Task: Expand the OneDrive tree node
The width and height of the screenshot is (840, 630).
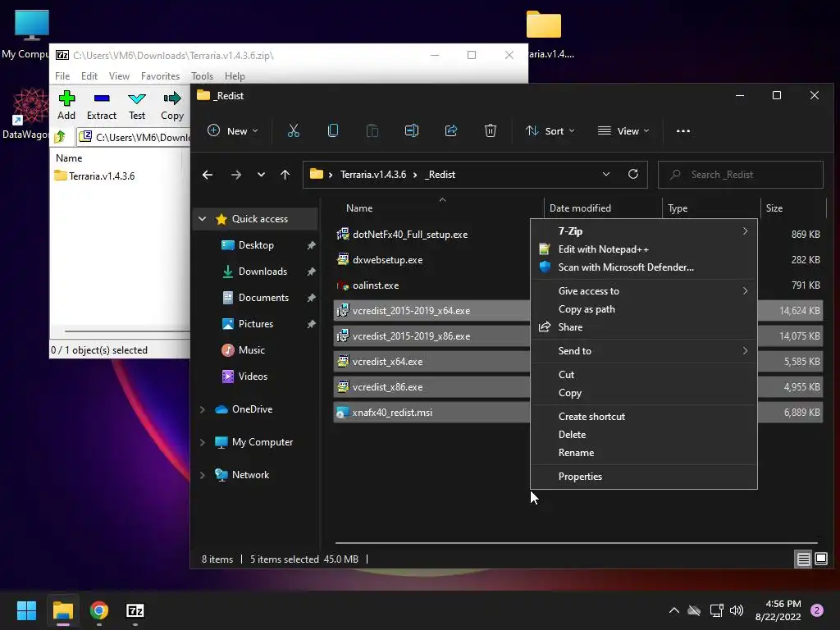Action: tap(202, 409)
